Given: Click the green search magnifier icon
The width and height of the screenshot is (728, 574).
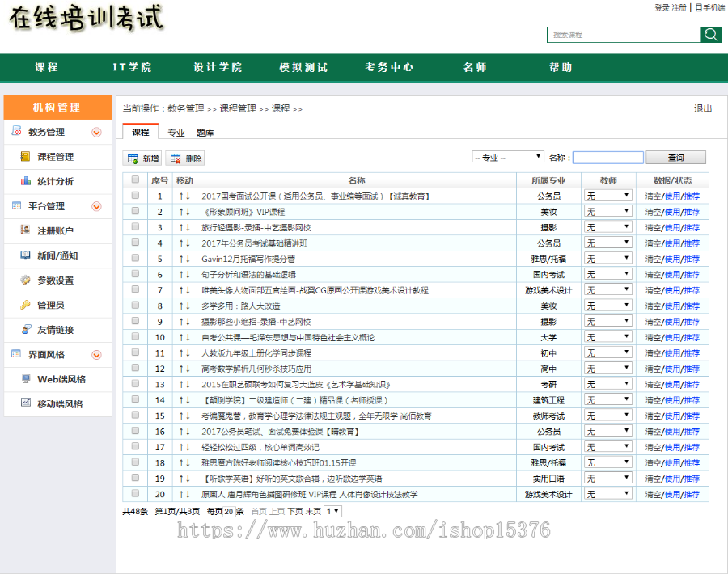Looking at the screenshot, I should (711, 35).
